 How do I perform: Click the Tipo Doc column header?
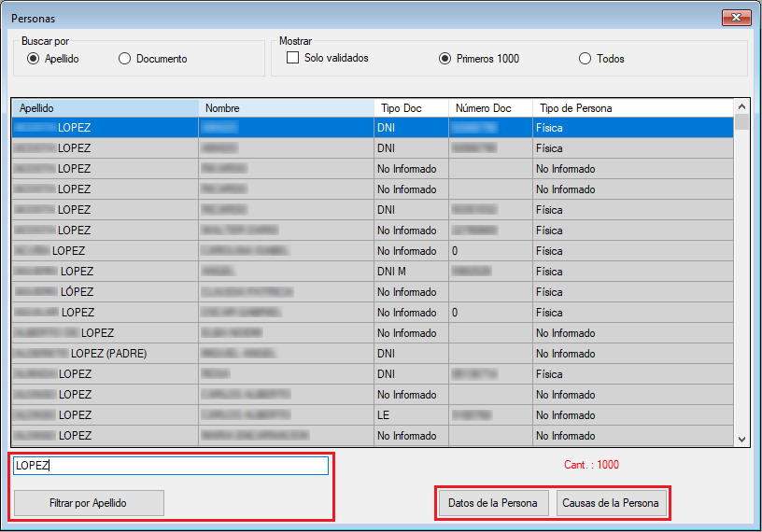[x=411, y=108]
